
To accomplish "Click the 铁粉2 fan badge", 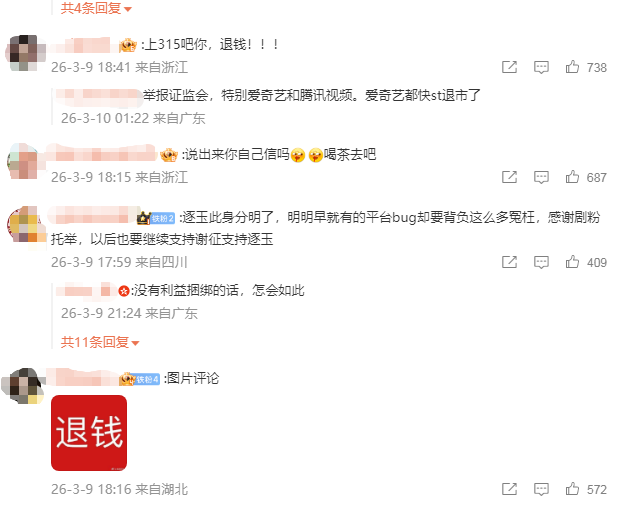I will (162, 218).
